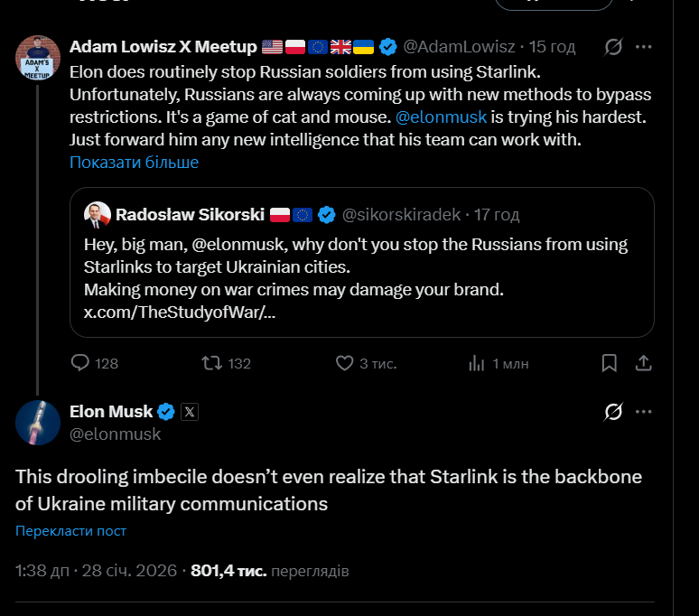Click Radosław Sikorski's quoted avatar
The width and height of the screenshot is (699, 616).
(97, 215)
